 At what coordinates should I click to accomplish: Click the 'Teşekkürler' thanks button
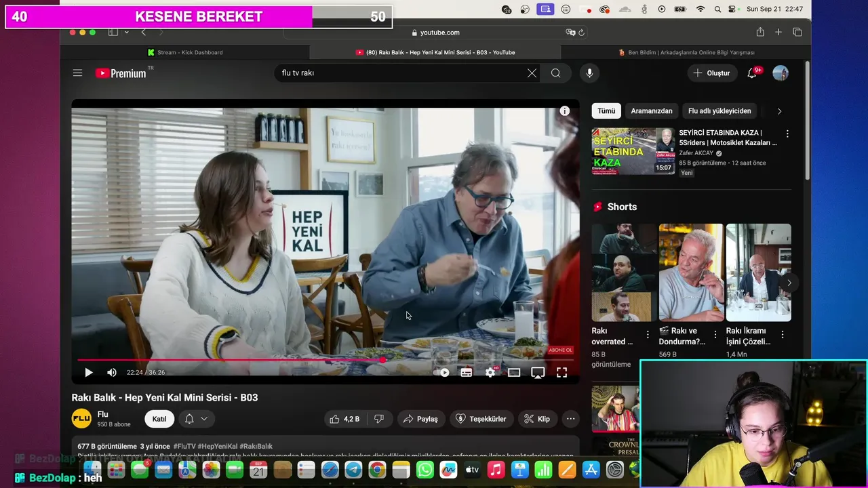coord(481,419)
